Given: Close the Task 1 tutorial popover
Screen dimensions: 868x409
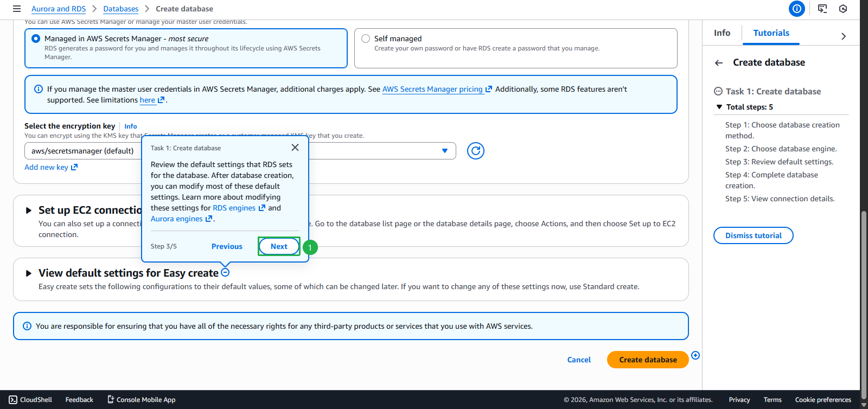Looking at the screenshot, I should pyautogui.click(x=295, y=148).
